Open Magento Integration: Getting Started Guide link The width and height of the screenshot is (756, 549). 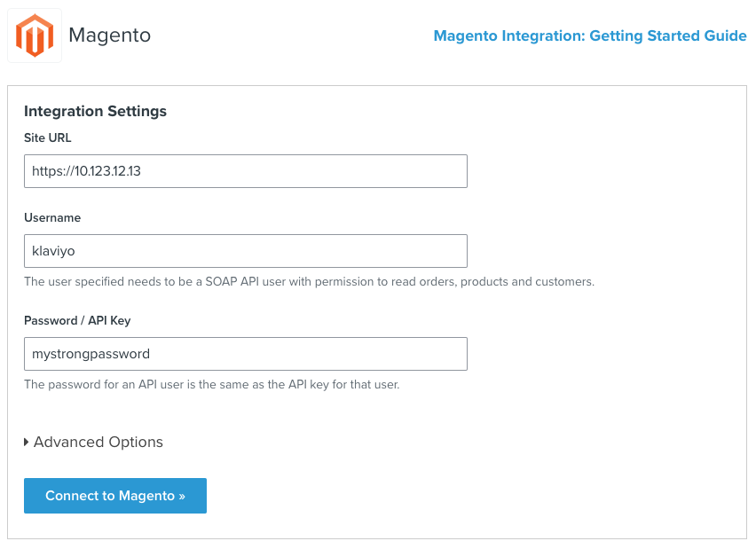[x=590, y=35]
